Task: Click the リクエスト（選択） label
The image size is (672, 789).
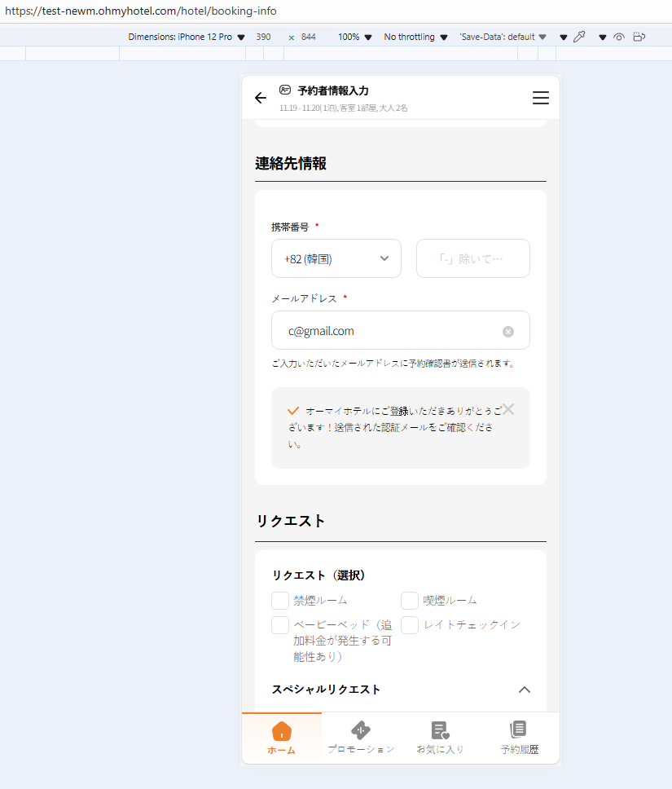Action: 318,575
